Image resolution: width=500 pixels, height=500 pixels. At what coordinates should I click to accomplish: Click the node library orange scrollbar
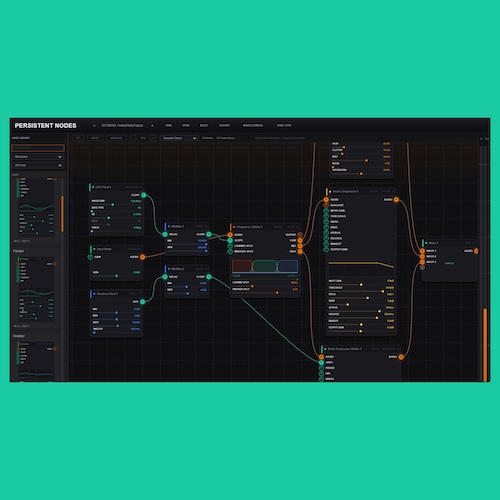(62, 214)
